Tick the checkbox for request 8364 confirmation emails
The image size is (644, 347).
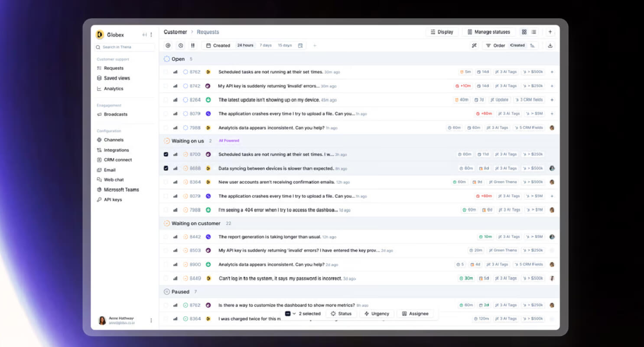tap(166, 182)
